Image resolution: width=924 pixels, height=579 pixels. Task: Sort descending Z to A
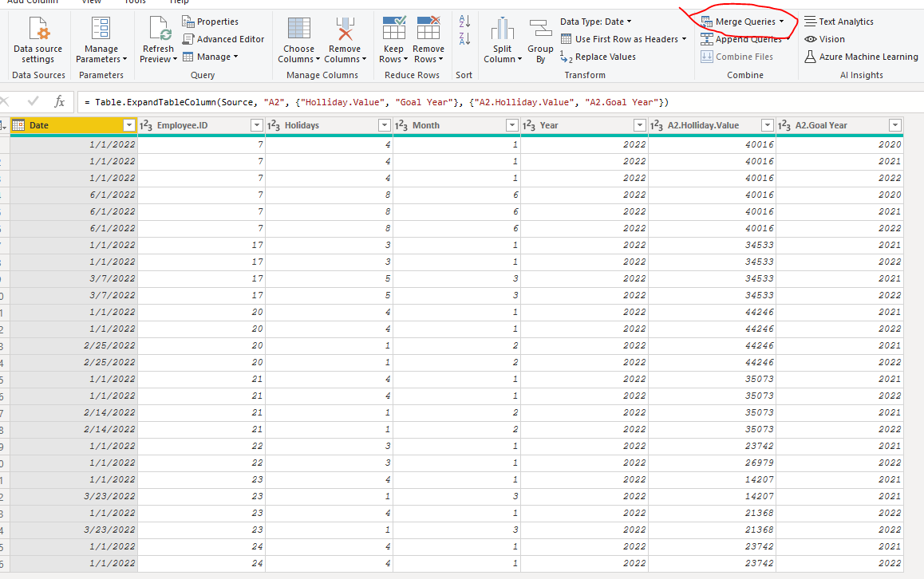(464, 39)
